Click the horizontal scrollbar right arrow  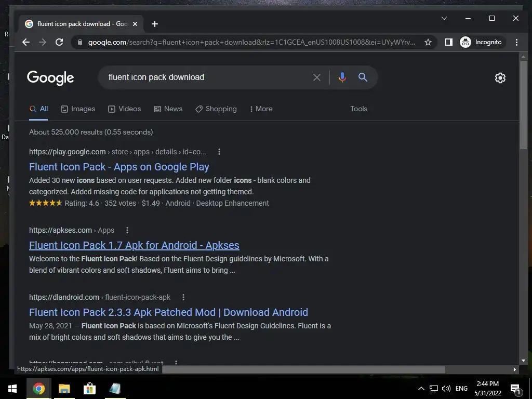515,369
